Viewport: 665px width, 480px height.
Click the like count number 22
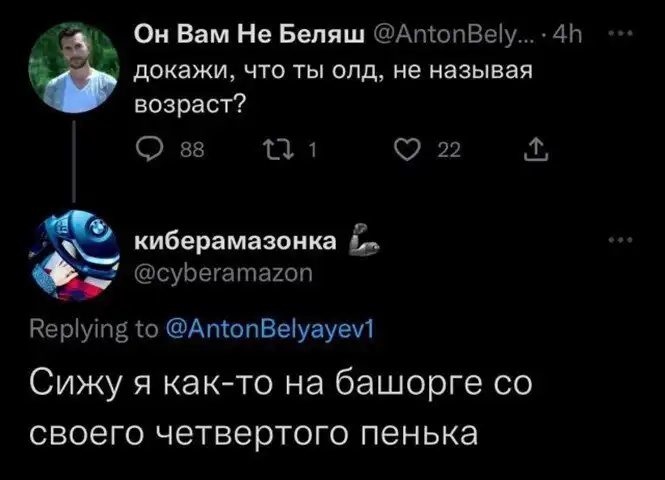point(448,151)
